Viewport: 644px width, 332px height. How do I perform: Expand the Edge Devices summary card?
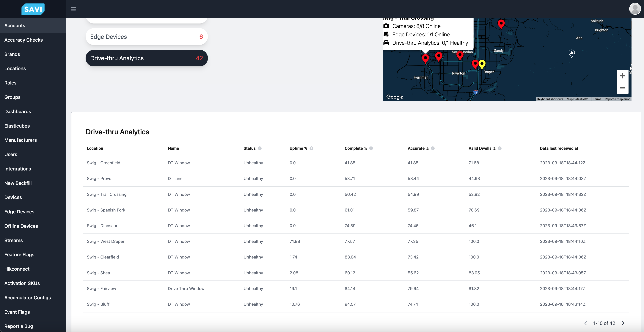147,37
